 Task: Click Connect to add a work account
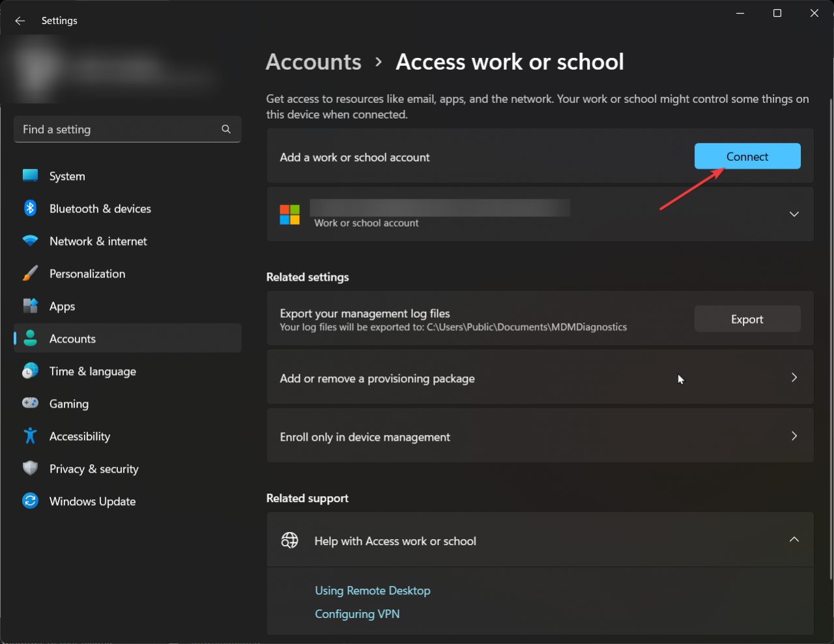[747, 156]
